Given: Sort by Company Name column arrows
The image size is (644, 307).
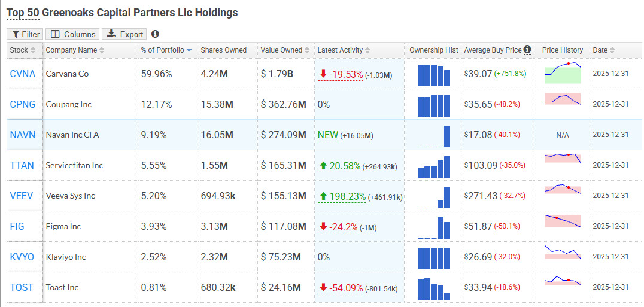Looking at the screenshot, I should click(x=102, y=50).
